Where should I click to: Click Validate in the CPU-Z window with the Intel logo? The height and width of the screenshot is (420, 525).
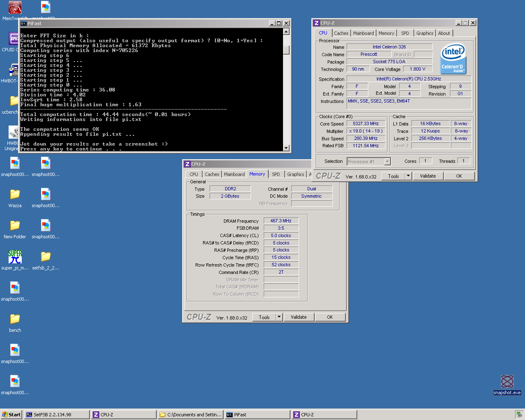pyautogui.click(x=428, y=176)
